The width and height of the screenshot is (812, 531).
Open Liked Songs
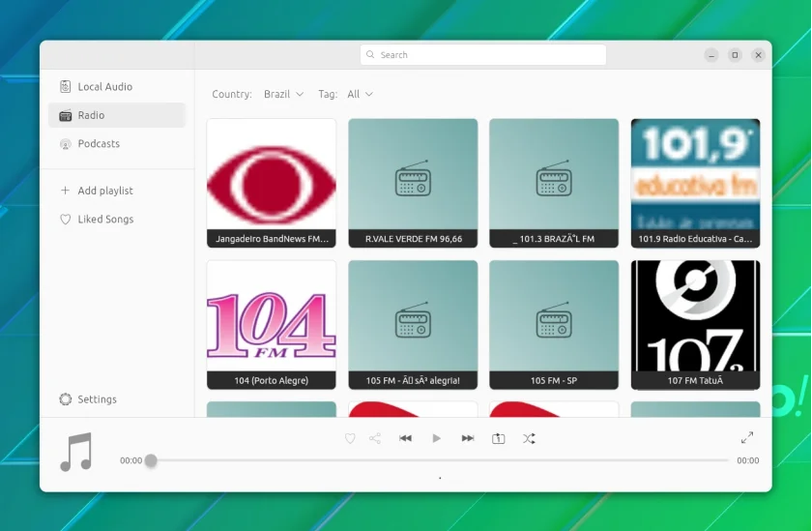[117, 220]
